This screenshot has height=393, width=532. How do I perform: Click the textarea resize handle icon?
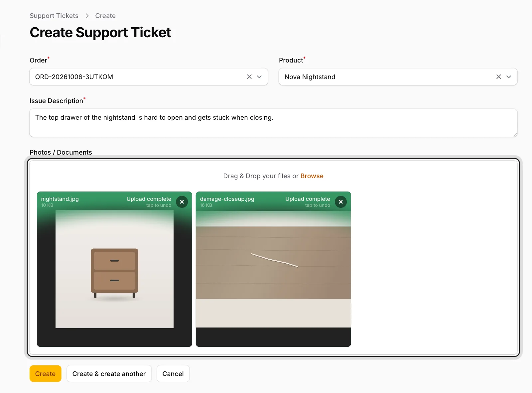[x=515, y=134]
